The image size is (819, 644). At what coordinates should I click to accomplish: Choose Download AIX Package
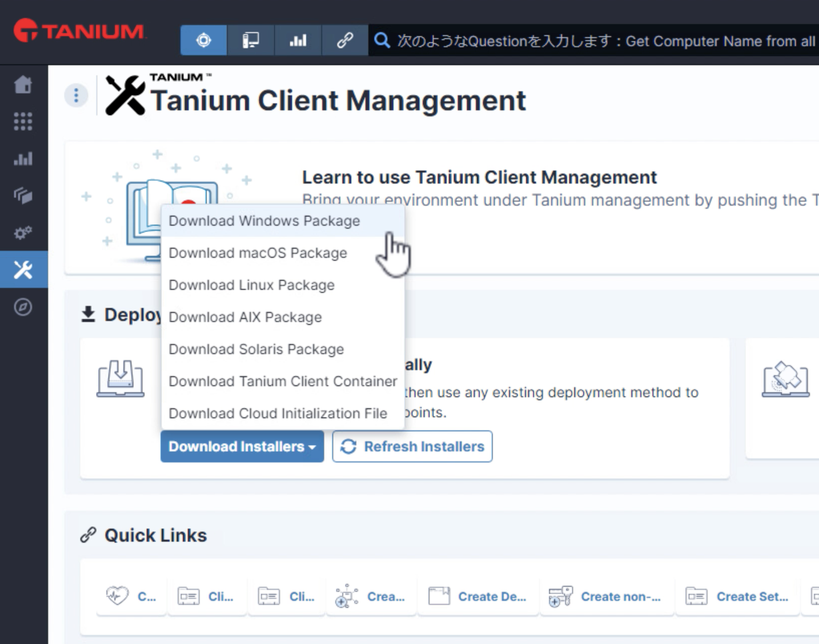tap(283, 317)
